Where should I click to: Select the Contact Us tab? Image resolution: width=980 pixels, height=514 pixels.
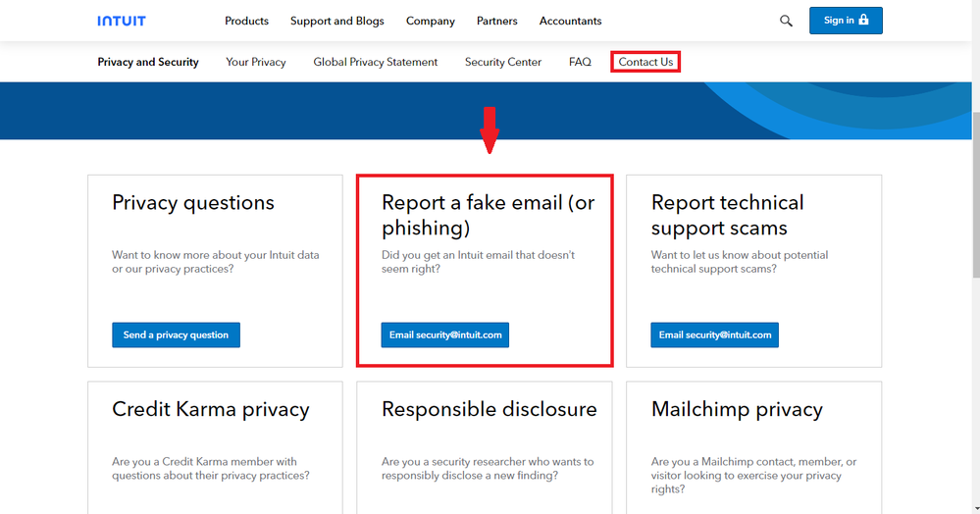(x=645, y=62)
